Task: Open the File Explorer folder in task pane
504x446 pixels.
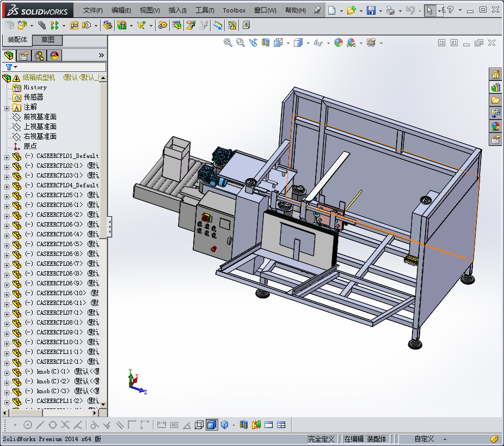Action: click(496, 100)
